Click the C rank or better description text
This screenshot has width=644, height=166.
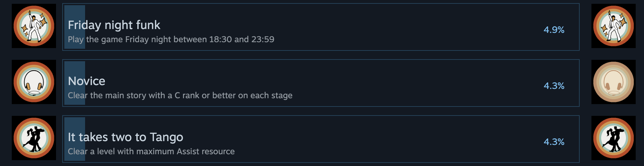[x=180, y=95]
